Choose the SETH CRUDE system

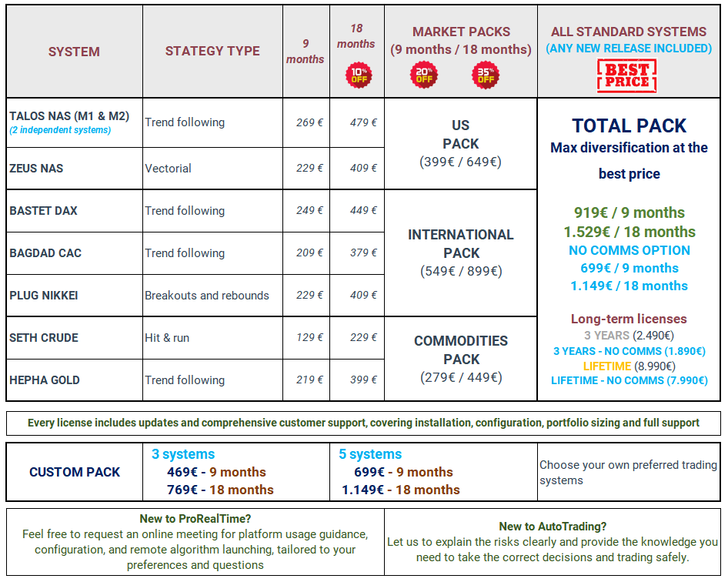click(44, 338)
